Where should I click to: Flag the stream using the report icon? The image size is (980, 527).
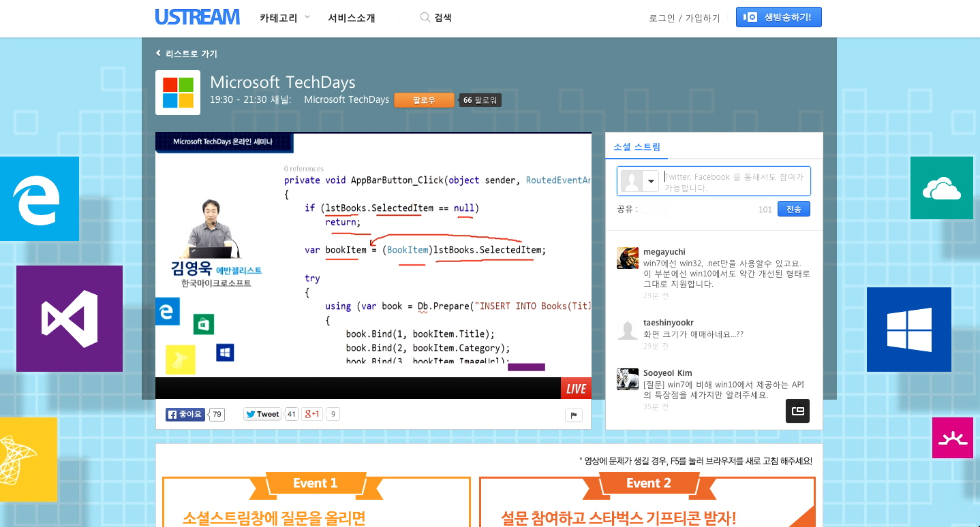tap(573, 415)
